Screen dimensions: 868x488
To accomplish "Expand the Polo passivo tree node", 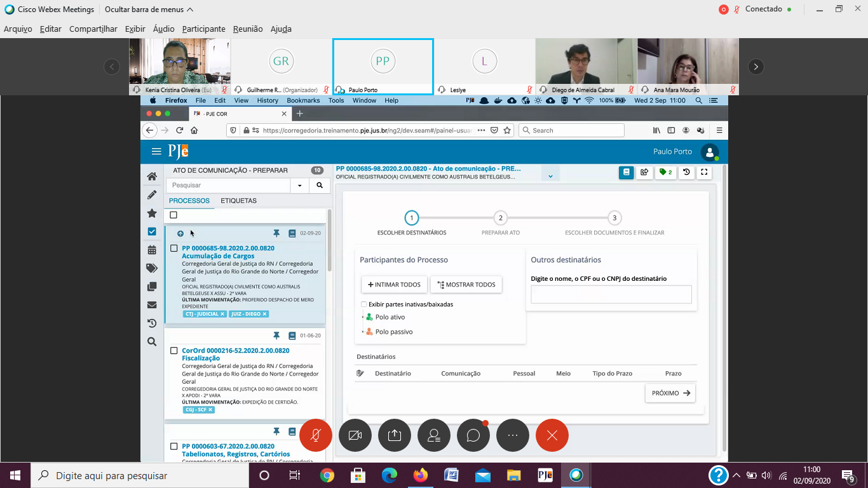I will tap(363, 332).
